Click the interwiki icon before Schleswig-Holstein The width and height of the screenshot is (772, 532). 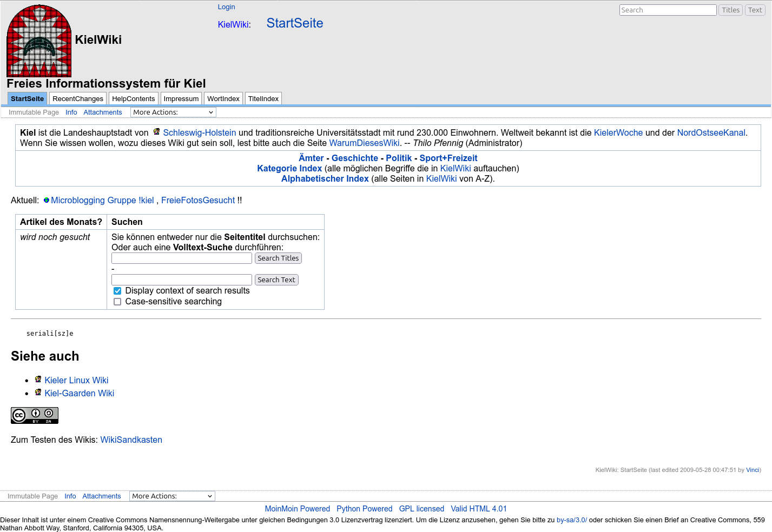pyautogui.click(x=156, y=132)
